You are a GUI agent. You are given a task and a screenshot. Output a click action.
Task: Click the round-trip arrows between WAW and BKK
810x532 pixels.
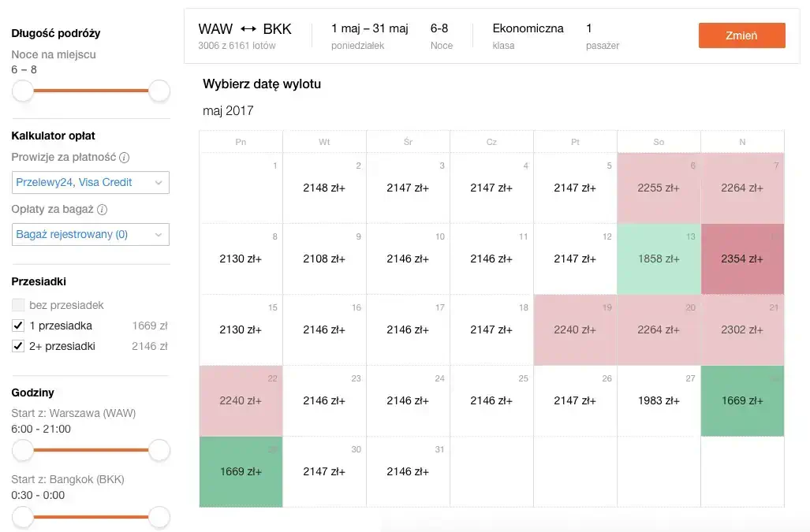coord(248,29)
